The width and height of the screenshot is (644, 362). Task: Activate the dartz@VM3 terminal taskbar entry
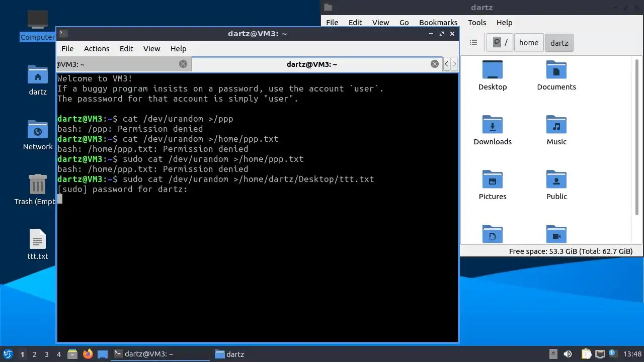pos(160,354)
